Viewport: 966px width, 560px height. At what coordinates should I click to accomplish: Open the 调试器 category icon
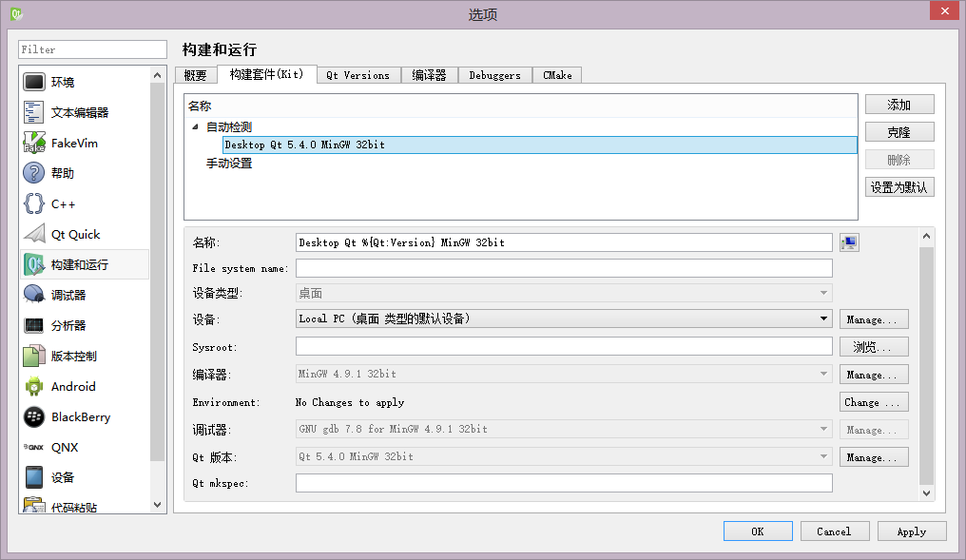(x=34, y=295)
